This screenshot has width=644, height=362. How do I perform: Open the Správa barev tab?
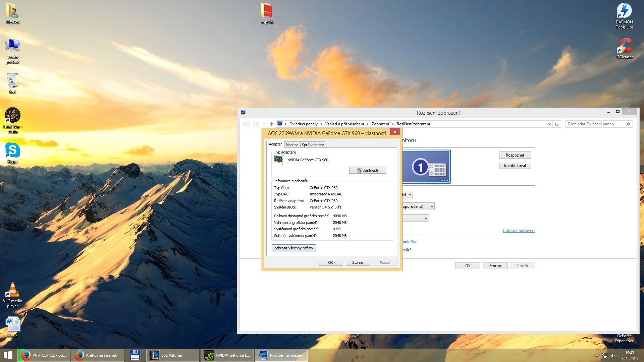coord(313,145)
